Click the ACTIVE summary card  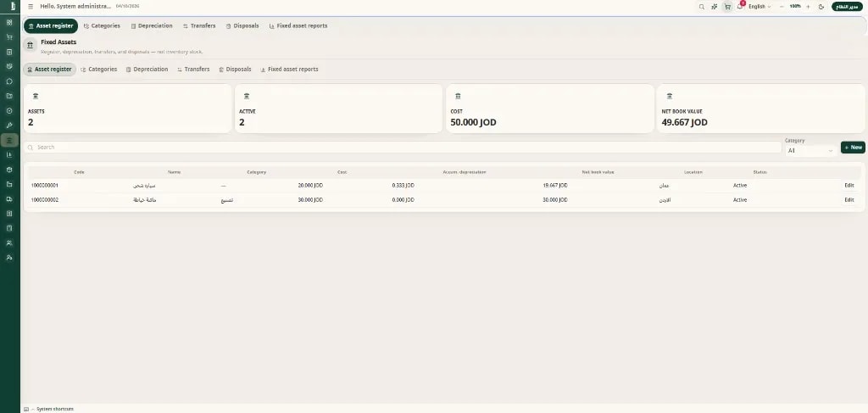click(339, 109)
